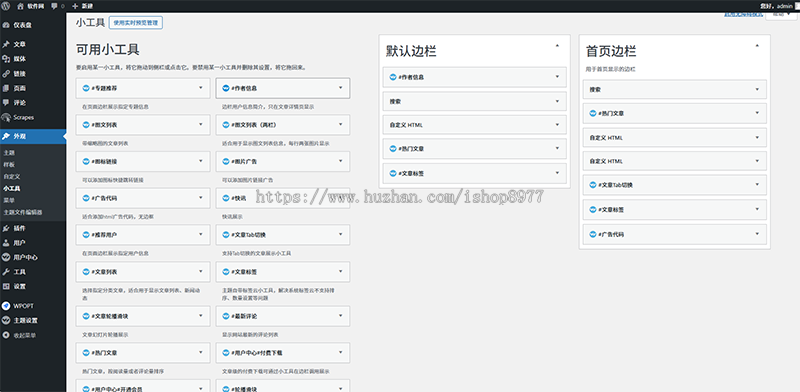Image resolution: width=800 pixels, height=392 pixels.
Task: Click the 用户中心 round icon in sidebar
Action: [6, 257]
